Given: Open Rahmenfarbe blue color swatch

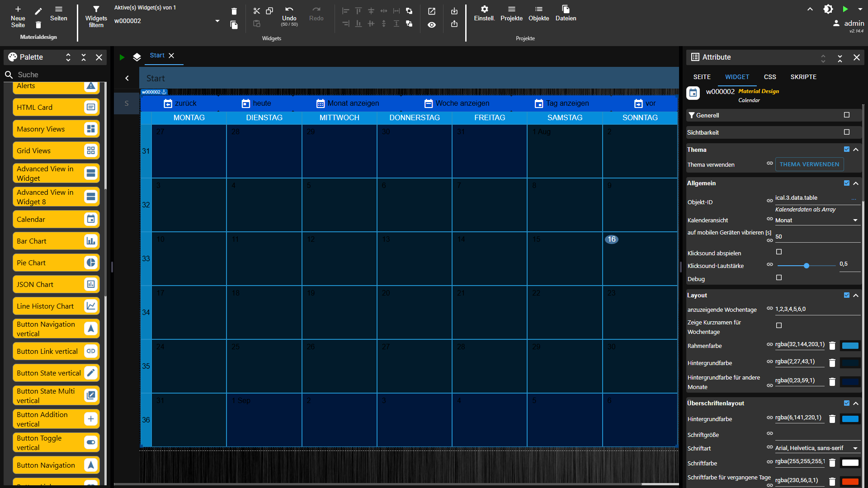Looking at the screenshot, I should click(850, 346).
